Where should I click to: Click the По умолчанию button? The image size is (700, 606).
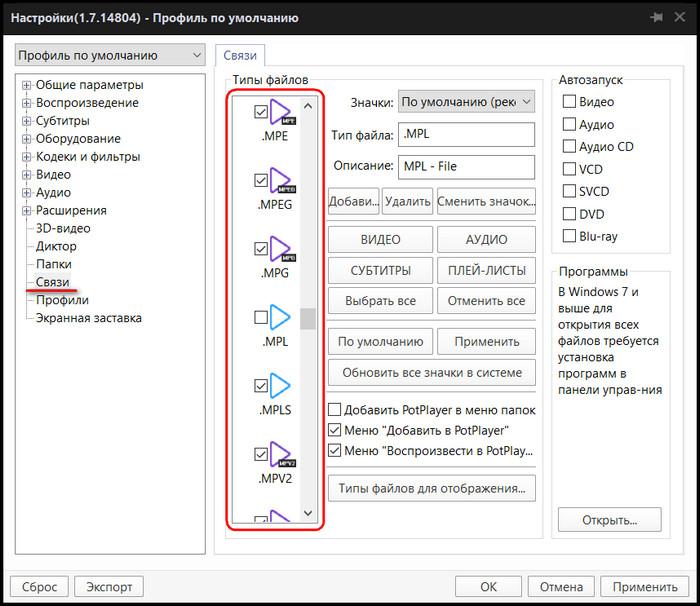pos(380,342)
